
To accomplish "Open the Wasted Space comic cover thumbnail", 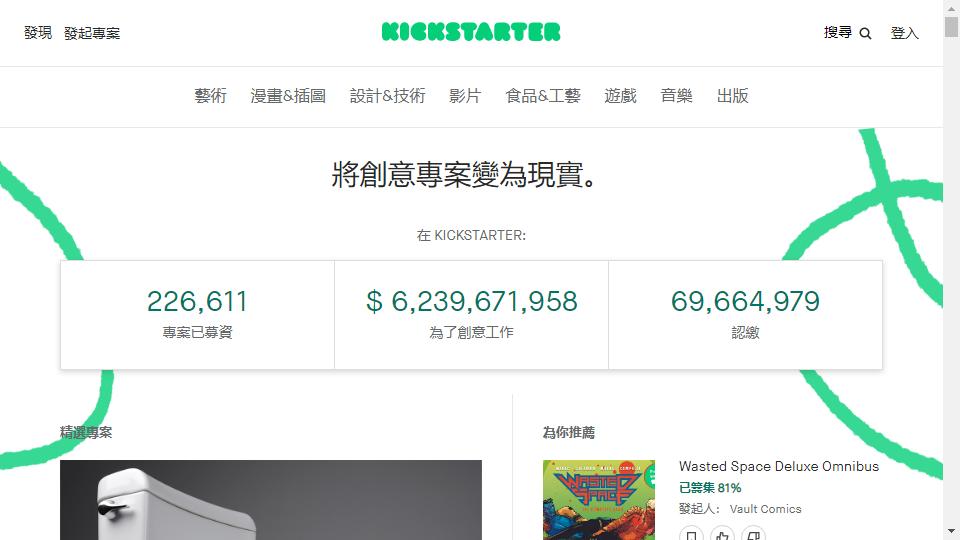I will (x=599, y=500).
